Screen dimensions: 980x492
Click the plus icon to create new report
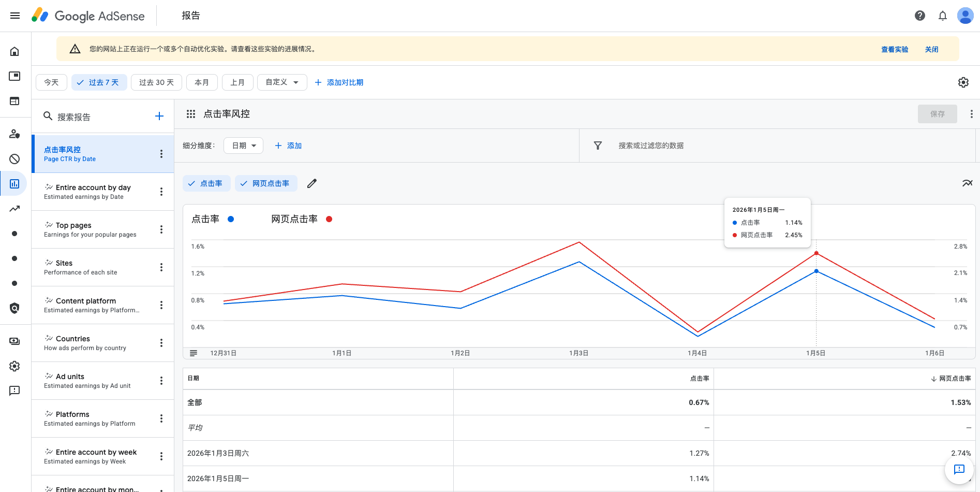coord(159,116)
